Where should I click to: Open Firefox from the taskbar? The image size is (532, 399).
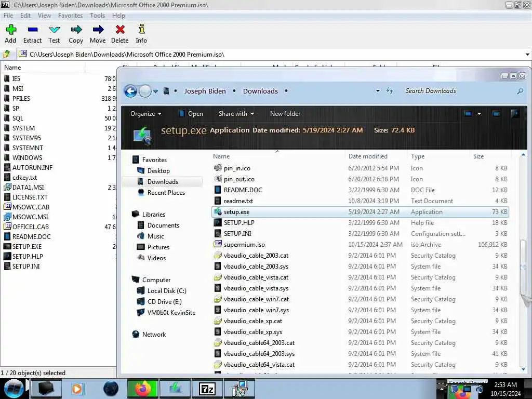click(143, 389)
